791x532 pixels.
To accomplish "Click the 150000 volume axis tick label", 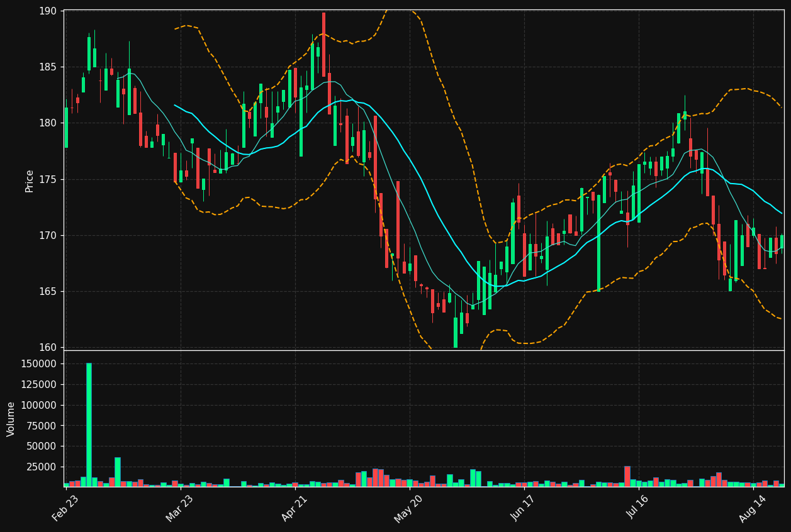I will (x=39, y=363).
